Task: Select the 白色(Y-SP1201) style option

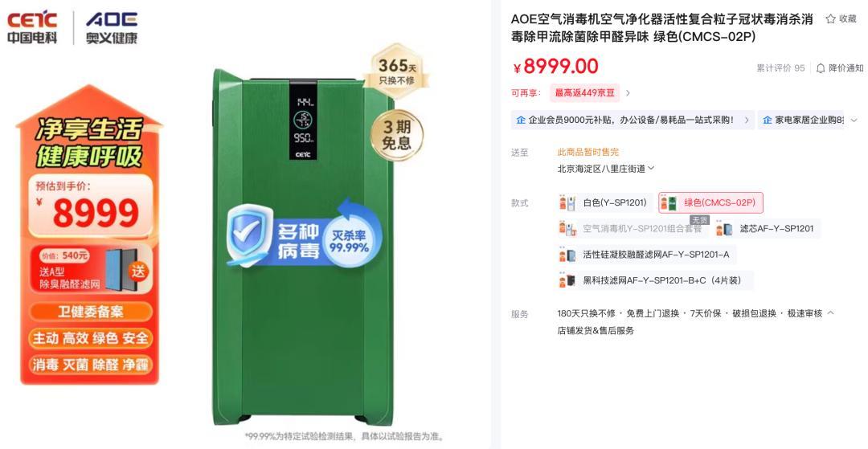Action: click(605, 203)
